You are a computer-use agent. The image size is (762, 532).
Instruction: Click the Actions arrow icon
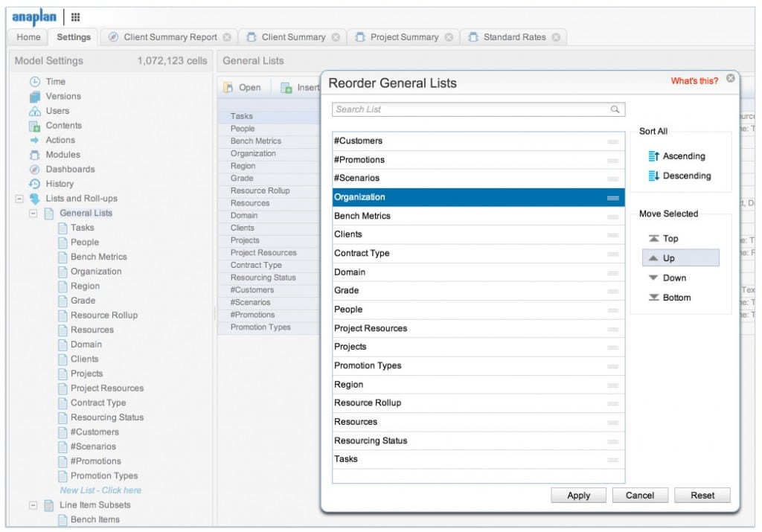coord(34,140)
